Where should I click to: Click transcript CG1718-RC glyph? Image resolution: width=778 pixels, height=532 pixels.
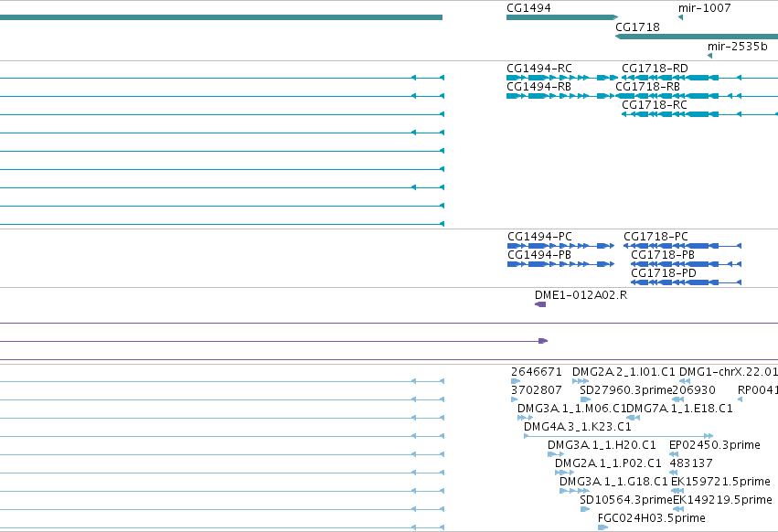pyautogui.click(x=699, y=114)
